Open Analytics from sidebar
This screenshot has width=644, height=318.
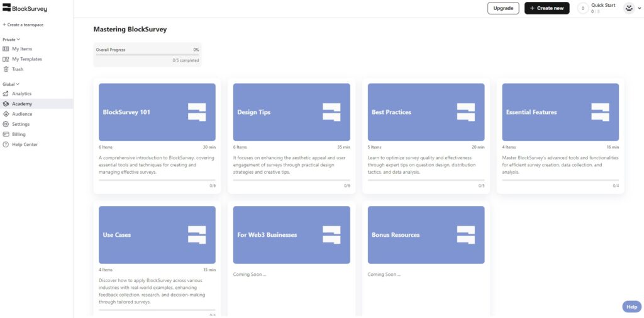click(x=36, y=94)
